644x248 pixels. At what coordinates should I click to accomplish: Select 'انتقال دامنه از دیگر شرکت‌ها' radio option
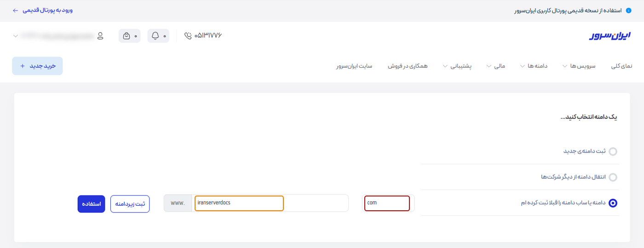click(613, 177)
